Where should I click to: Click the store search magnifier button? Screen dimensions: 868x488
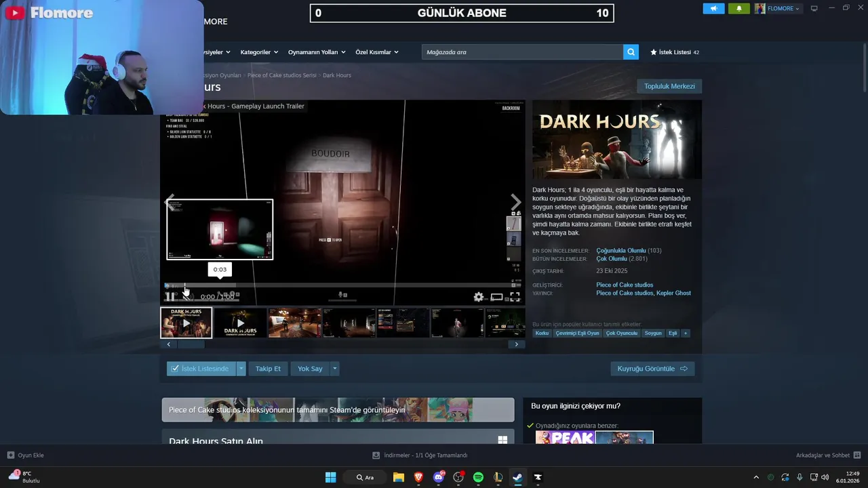(631, 52)
